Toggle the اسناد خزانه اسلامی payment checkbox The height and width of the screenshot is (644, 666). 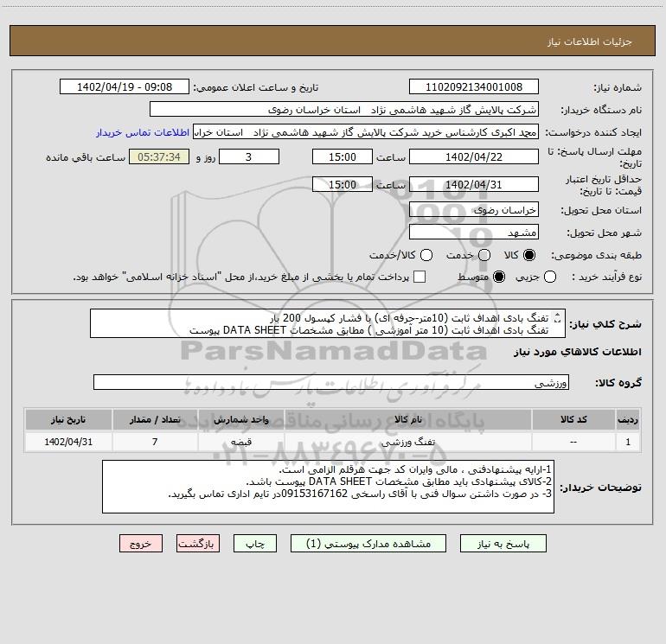(x=419, y=277)
